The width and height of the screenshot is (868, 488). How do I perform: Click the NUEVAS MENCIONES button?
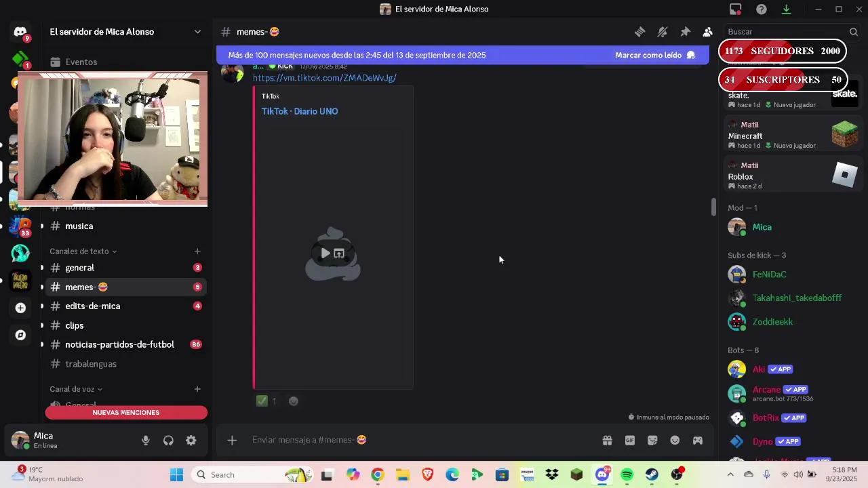126,413
